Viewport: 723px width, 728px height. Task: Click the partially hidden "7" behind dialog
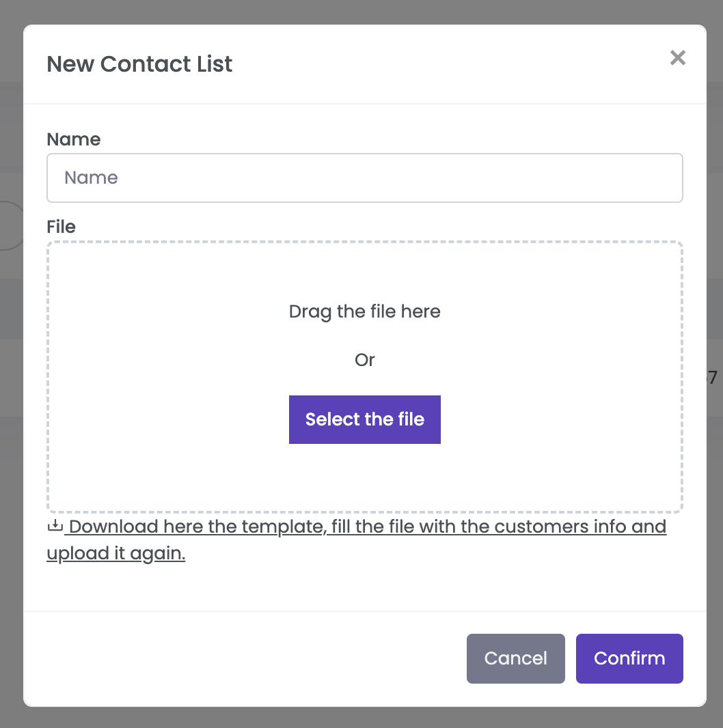pos(713,378)
